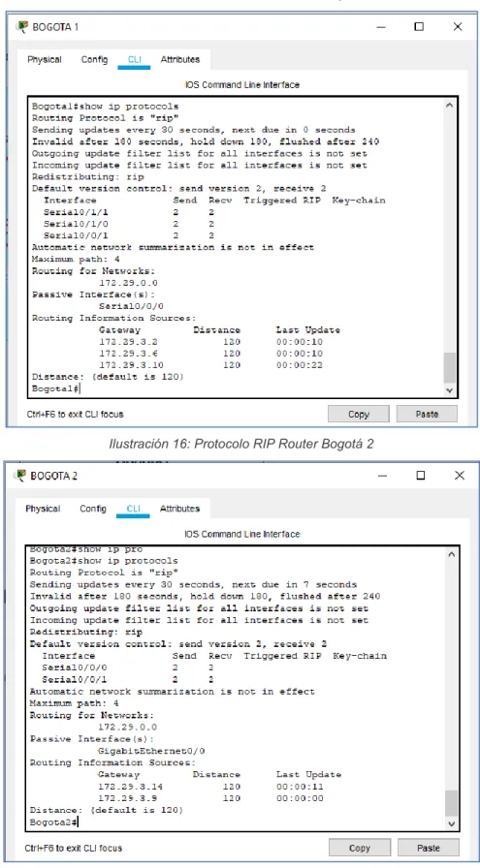Select the CLI tab in BOGOTA 1 window

134,60
